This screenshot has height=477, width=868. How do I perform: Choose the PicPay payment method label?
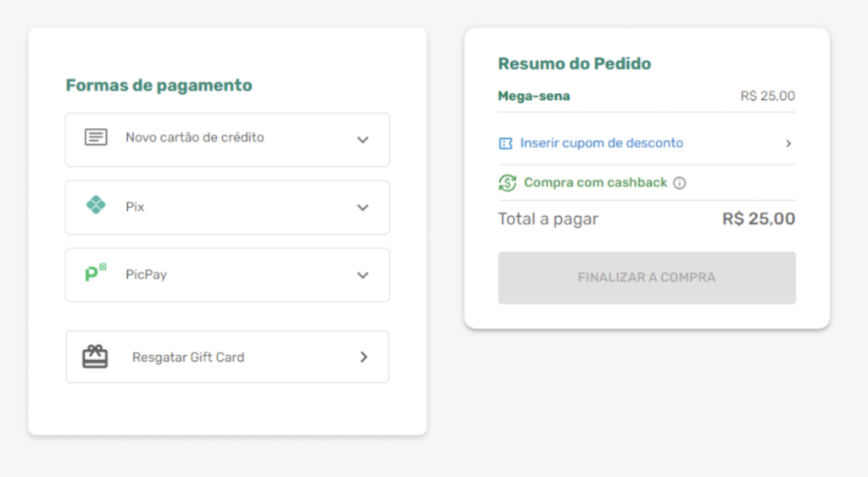pos(146,275)
